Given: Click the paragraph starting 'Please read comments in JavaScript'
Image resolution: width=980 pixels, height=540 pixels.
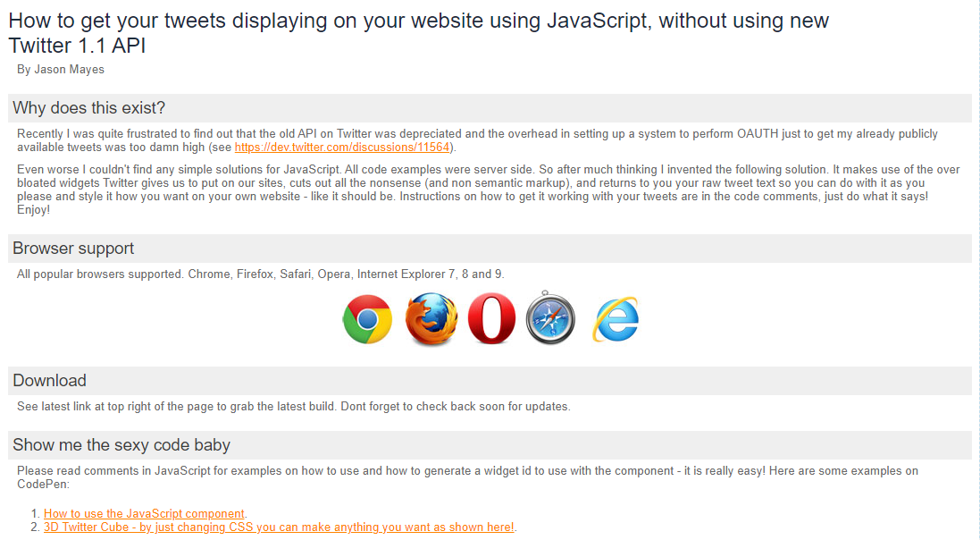Looking at the screenshot, I should 467,477.
